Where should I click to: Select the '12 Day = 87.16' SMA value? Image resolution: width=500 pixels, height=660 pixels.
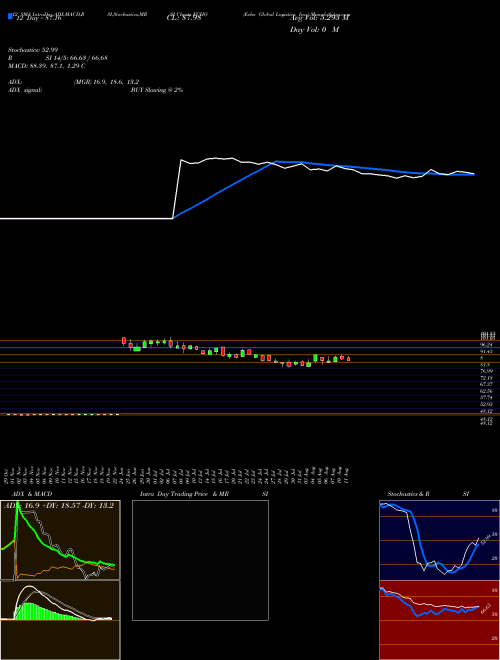[x=37, y=19]
